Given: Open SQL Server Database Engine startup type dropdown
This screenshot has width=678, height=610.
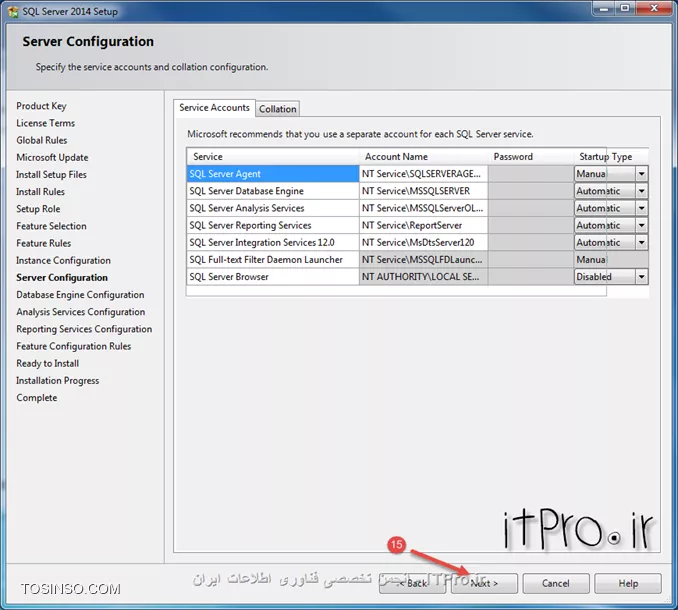Looking at the screenshot, I should (x=641, y=191).
